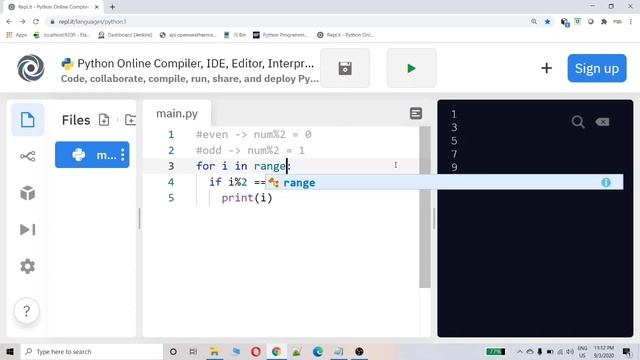The width and height of the screenshot is (640, 360).
Task: Click the Sign up button
Action: tap(597, 68)
